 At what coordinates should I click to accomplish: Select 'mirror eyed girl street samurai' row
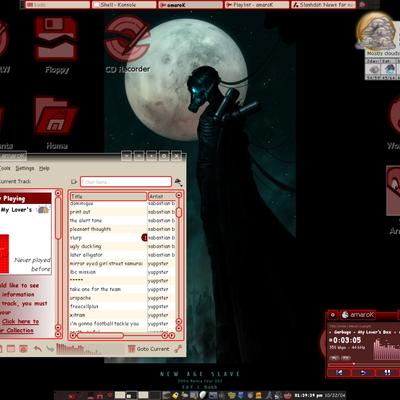[x=122, y=264]
